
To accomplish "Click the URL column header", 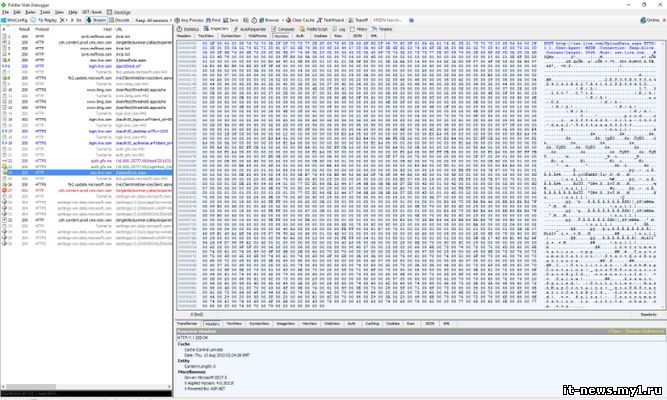I will pos(119,29).
